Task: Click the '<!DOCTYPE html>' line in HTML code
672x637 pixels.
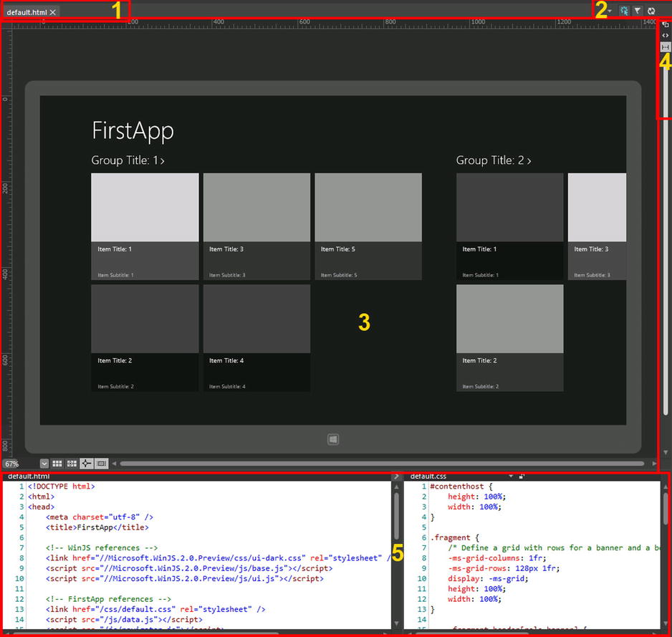Action: [x=62, y=487]
